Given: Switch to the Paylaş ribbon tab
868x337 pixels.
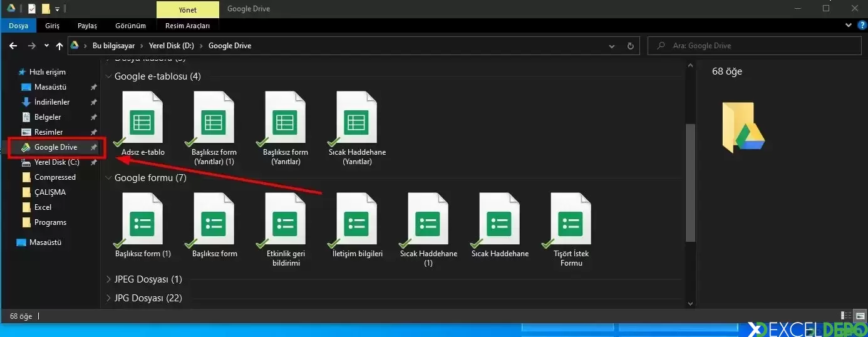Looking at the screenshot, I should click(x=88, y=26).
